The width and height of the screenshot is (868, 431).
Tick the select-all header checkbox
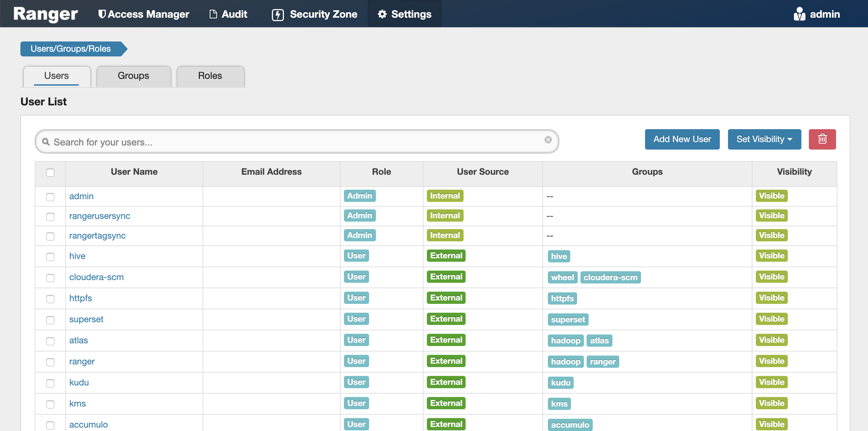pyautogui.click(x=50, y=172)
